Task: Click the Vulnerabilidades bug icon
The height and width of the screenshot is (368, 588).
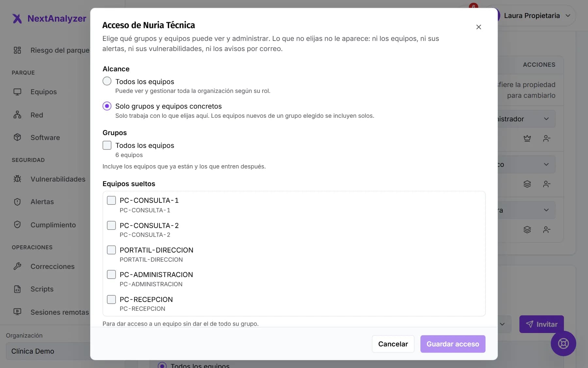Action: 17,179
